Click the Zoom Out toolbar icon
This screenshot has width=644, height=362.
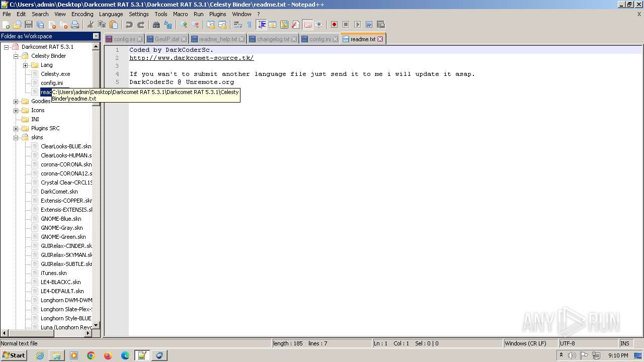(195, 25)
